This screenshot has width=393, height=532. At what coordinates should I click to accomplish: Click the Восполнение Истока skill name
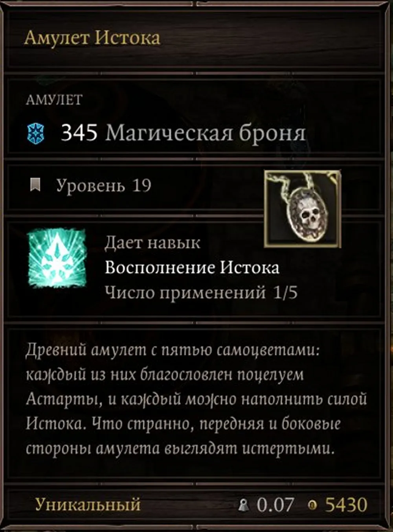(x=192, y=268)
